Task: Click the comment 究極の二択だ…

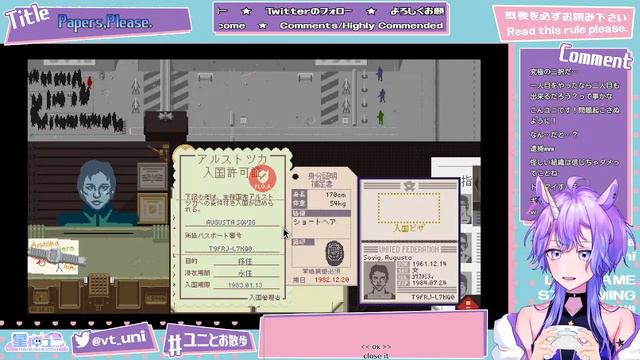Action: pyautogui.click(x=552, y=72)
